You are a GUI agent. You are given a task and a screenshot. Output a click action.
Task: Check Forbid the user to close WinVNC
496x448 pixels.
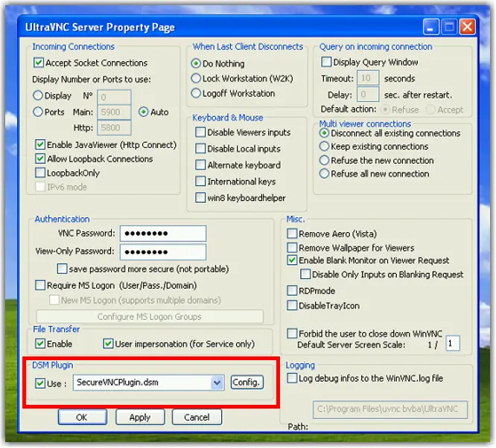[292, 333]
